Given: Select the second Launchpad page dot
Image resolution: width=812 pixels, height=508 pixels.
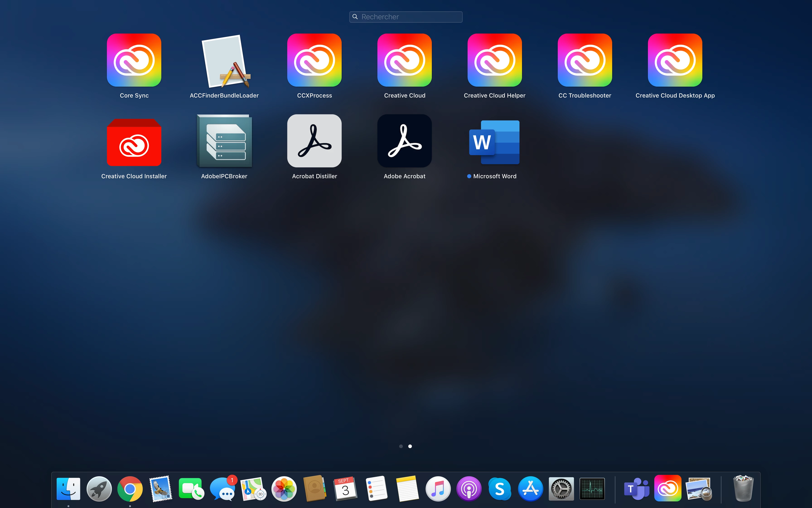Looking at the screenshot, I should point(410,446).
